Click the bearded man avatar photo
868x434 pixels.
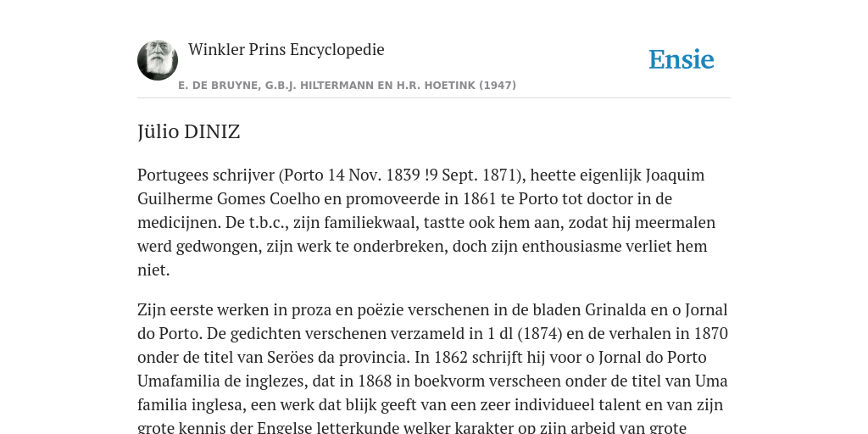click(158, 60)
